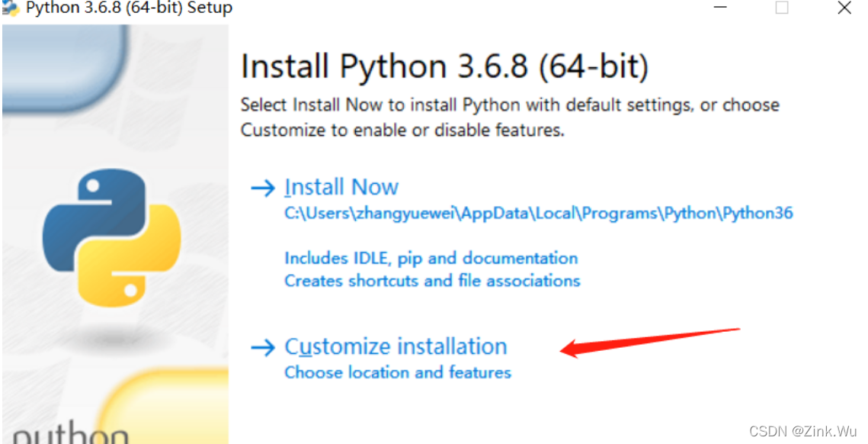Click 'Creates shortcuts and file associations' text
The width and height of the screenshot is (868, 444).
click(432, 281)
